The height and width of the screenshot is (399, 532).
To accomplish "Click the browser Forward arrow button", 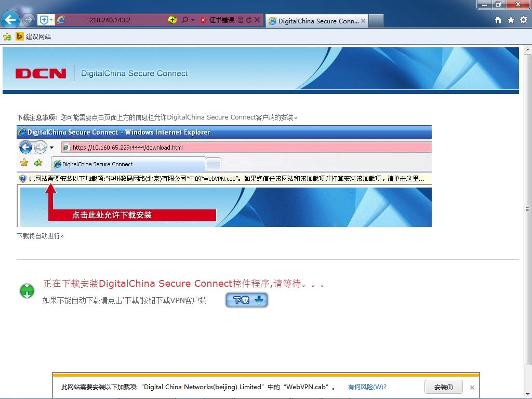I will [28, 20].
